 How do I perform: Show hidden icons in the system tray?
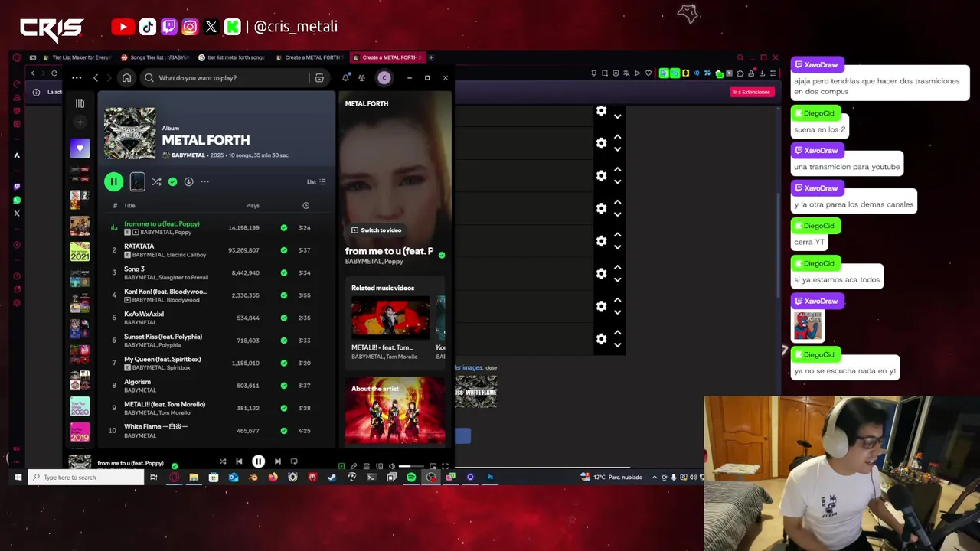[x=655, y=478]
